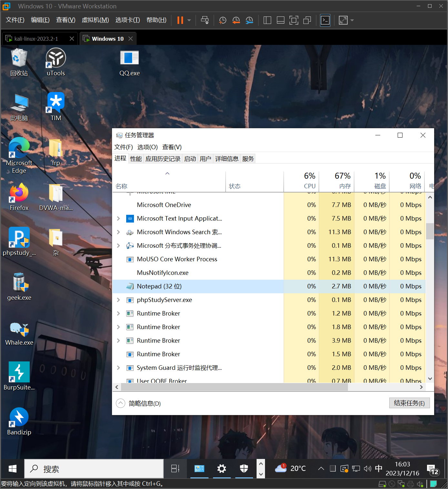This screenshot has height=489, width=448.
Task: Select the Notepad (32 位) process row
Action: [x=269, y=286]
